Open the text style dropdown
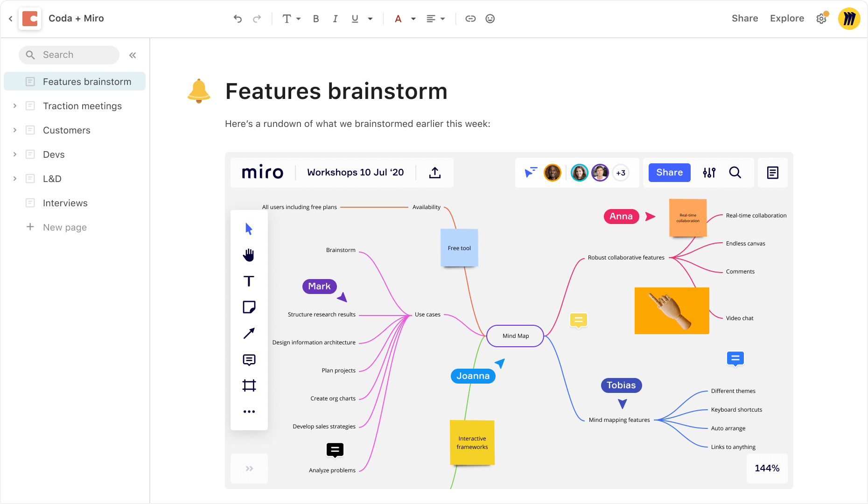 tap(291, 19)
